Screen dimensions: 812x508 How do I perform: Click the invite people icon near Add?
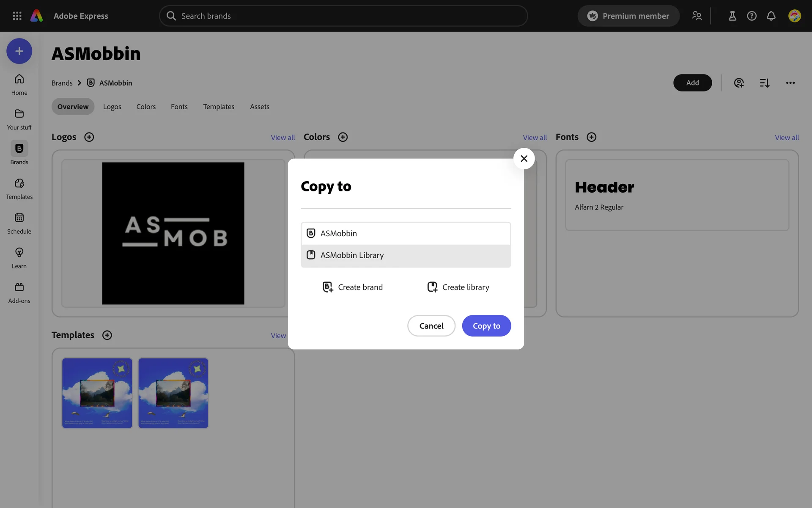pos(739,83)
